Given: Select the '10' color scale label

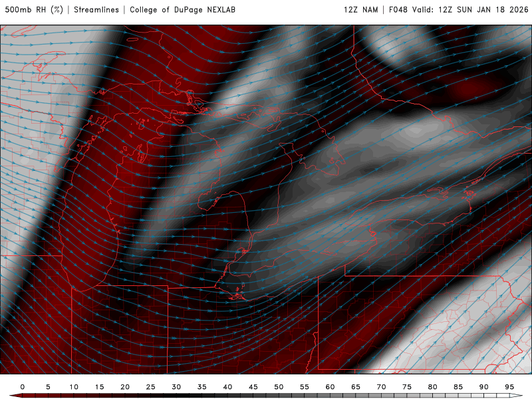Looking at the screenshot, I should (74, 387).
